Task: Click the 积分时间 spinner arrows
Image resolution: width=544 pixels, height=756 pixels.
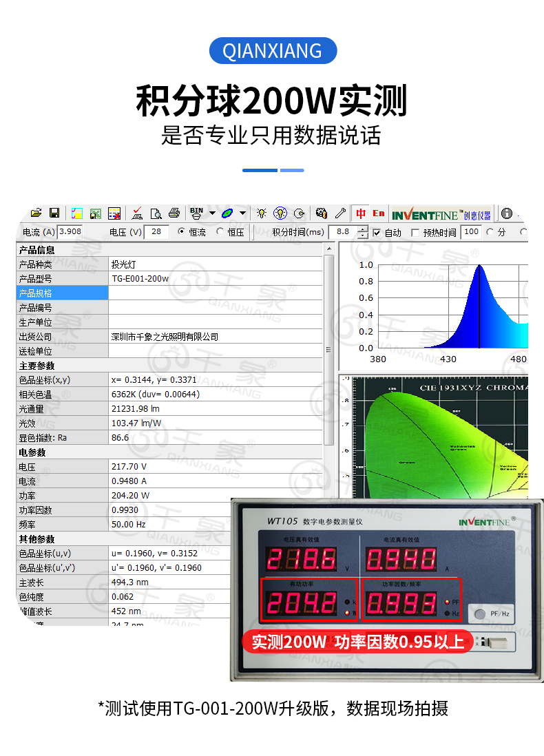Action: (x=363, y=232)
